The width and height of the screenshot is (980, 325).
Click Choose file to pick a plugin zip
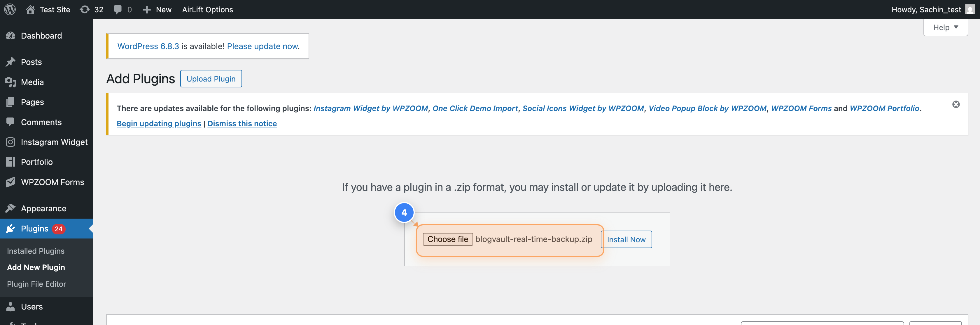tap(447, 239)
